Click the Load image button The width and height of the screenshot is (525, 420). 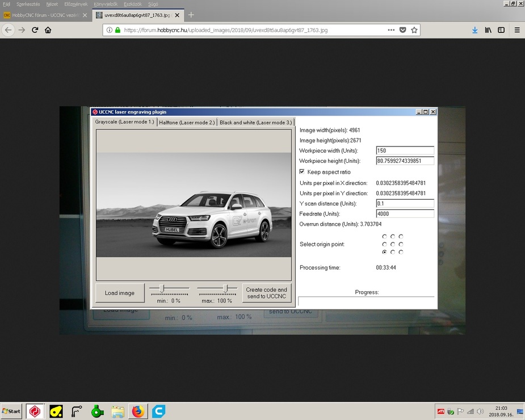pos(120,293)
